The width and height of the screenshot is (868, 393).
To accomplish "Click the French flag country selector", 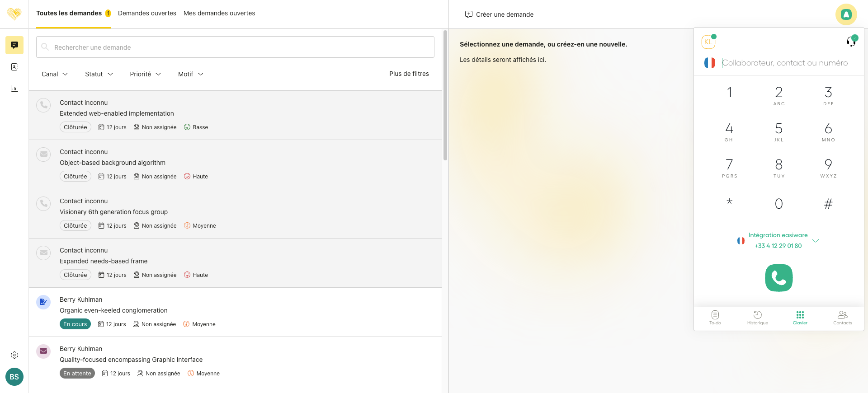I will 709,63.
